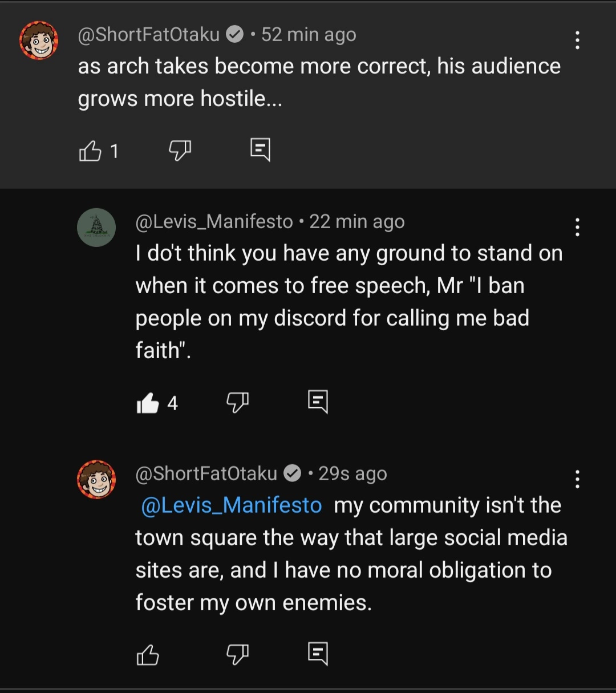This screenshot has height=693, width=616.
Task: Like ShortFatOtaku's top comment about arch
Action: 90,151
